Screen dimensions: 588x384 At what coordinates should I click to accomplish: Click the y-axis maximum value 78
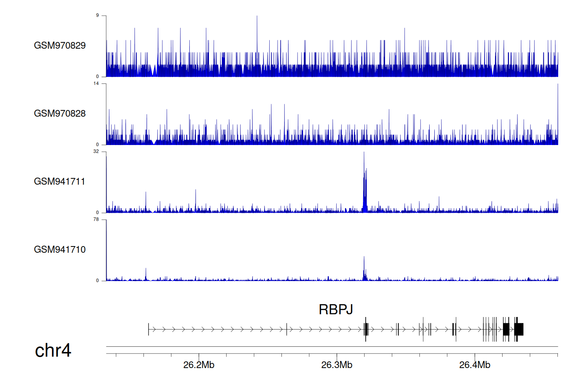point(96,219)
